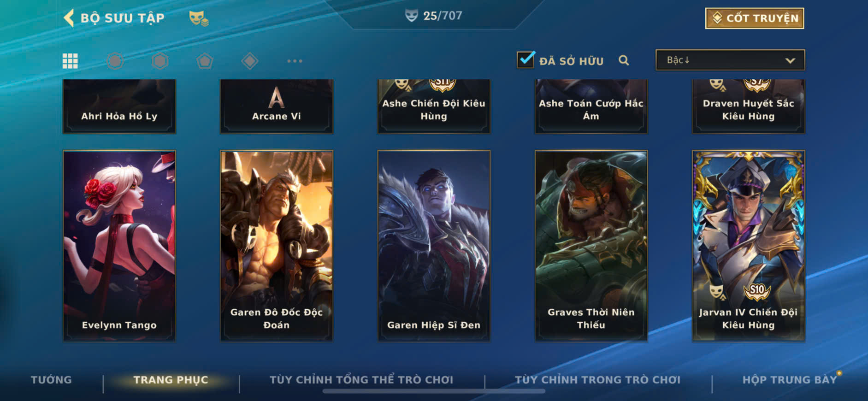Filter skins by the hexagon rarity icon
Image resolution: width=868 pixels, height=401 pixels.
160,61
